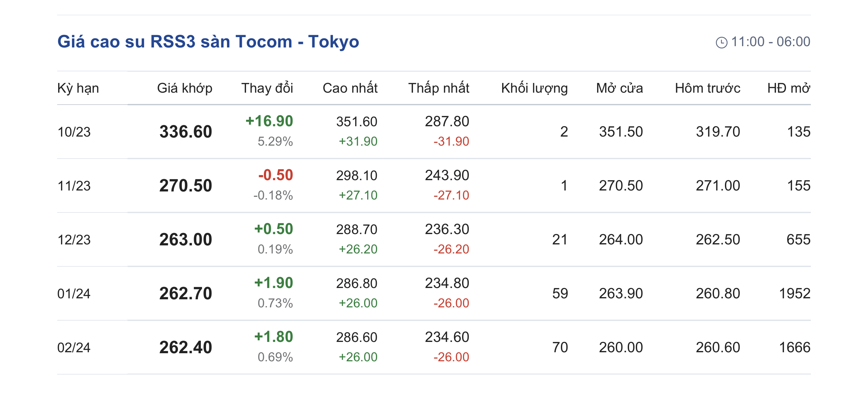This screenshot has height=401, width=868.
Task: Click the 'HĐ mở' column header
Action: click(789, 88)
